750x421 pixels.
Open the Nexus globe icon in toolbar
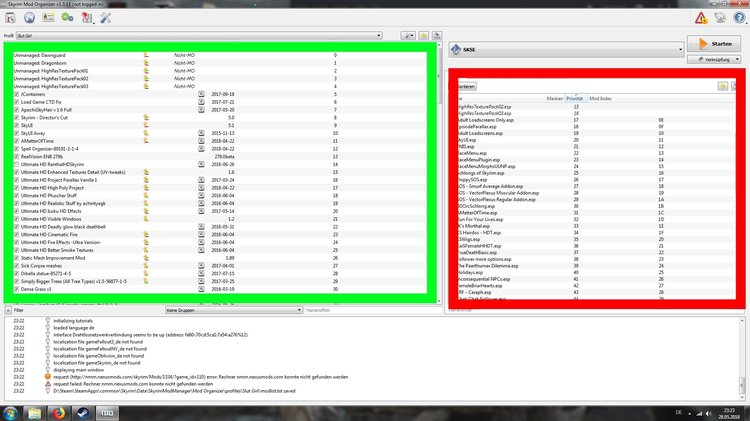29,18
